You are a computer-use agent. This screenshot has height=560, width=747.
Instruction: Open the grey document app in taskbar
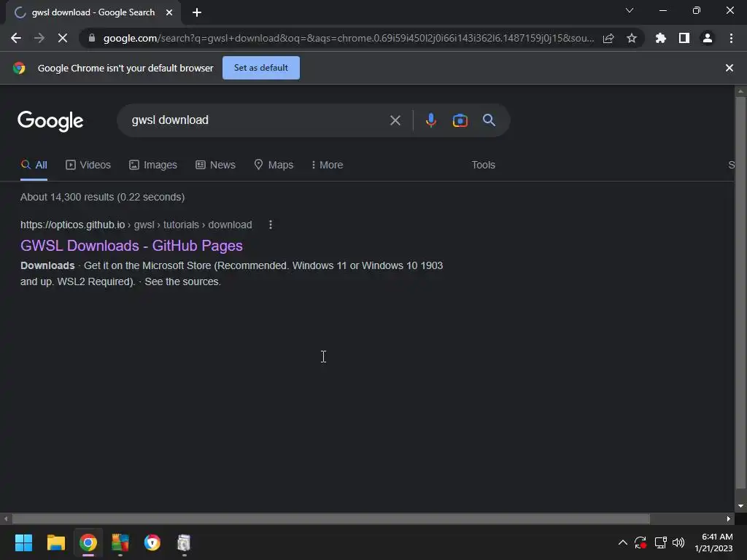tap(184, 542)
